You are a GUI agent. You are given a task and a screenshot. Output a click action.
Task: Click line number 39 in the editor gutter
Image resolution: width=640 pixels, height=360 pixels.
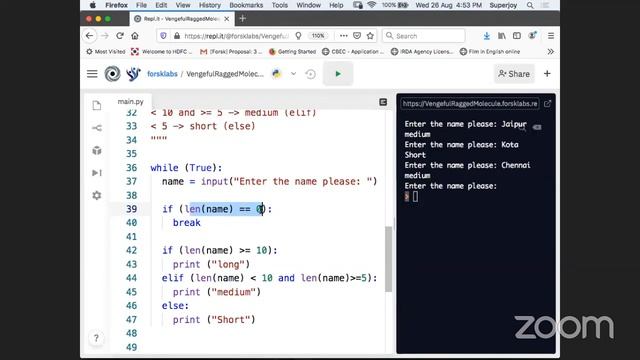tap(131, 209)
